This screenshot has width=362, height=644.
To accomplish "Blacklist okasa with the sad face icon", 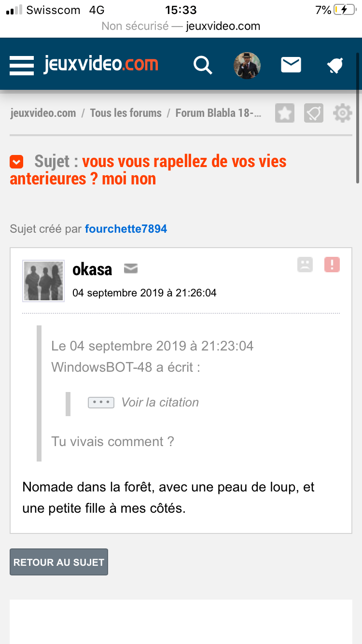I will (305, 265).
